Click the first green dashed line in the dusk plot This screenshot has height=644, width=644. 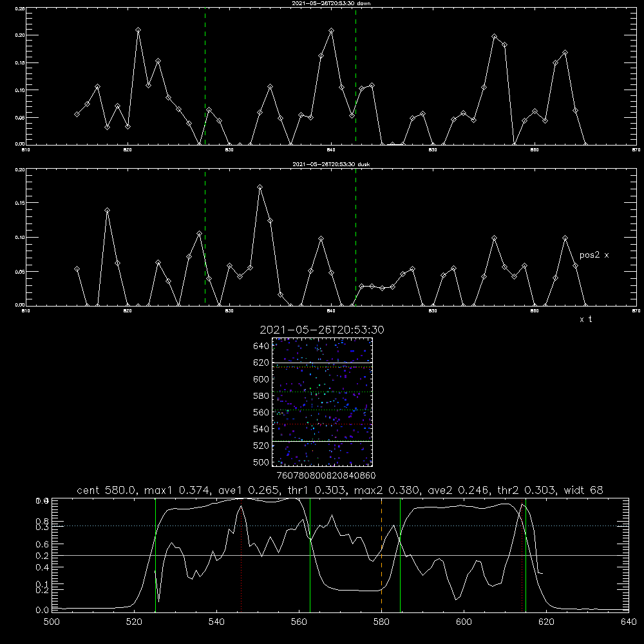pyautogui.click(x=205, y=238)
